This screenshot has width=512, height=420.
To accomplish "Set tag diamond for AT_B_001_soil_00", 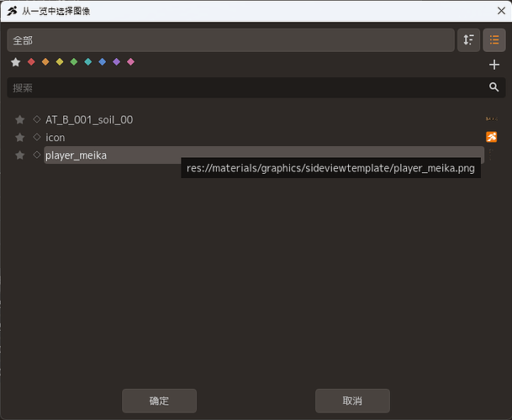I will [x=37, y=119].
